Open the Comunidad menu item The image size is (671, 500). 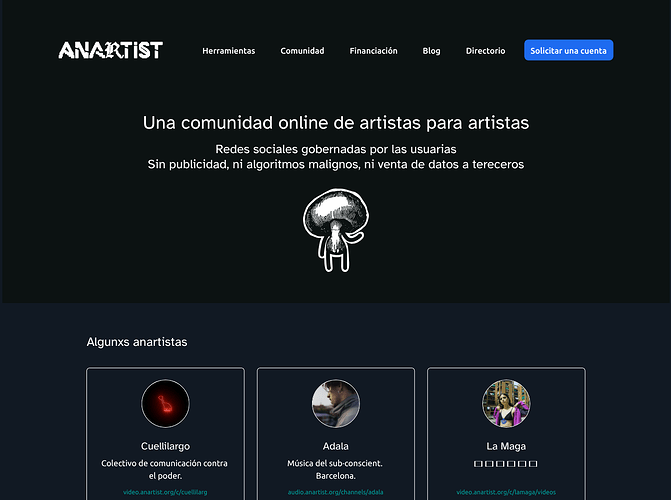point(302,51)
